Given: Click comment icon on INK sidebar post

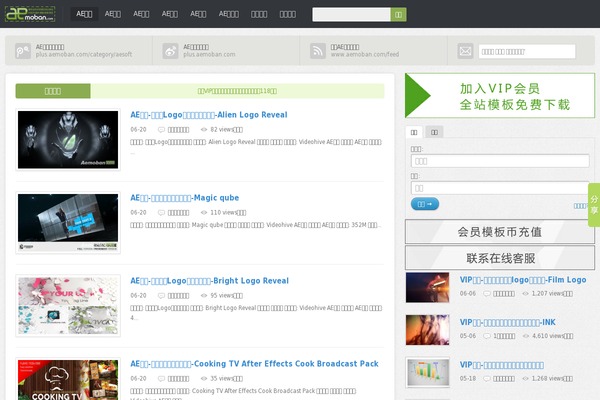Looking at the screenshot, I should pos(487,336).
